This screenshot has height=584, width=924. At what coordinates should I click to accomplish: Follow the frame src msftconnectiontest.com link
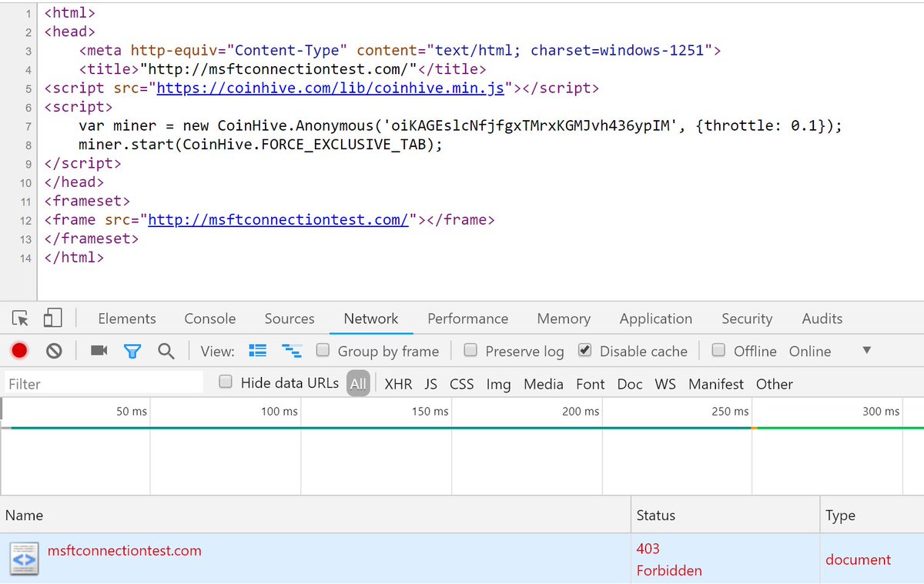(x=278, y=220)
